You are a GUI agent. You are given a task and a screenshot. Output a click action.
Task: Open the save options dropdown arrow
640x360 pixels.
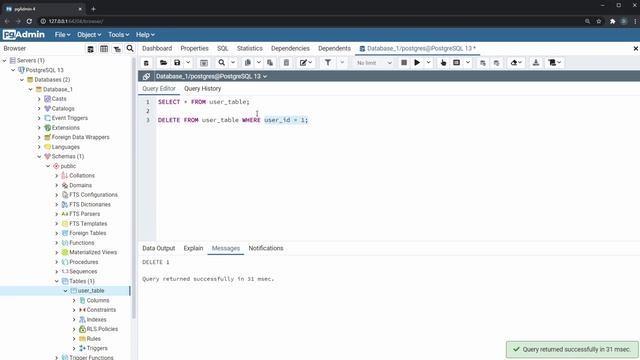(x=188, y=63)
